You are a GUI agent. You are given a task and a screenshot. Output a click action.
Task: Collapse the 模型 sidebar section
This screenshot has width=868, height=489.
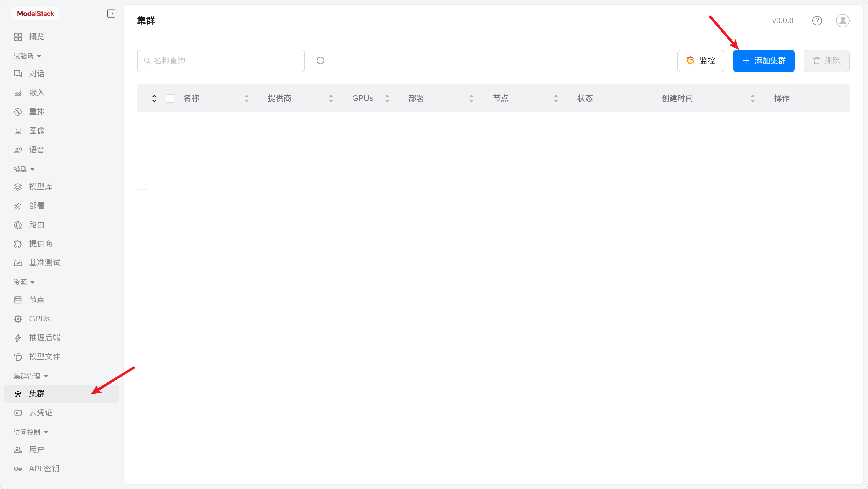click(24, 169)
